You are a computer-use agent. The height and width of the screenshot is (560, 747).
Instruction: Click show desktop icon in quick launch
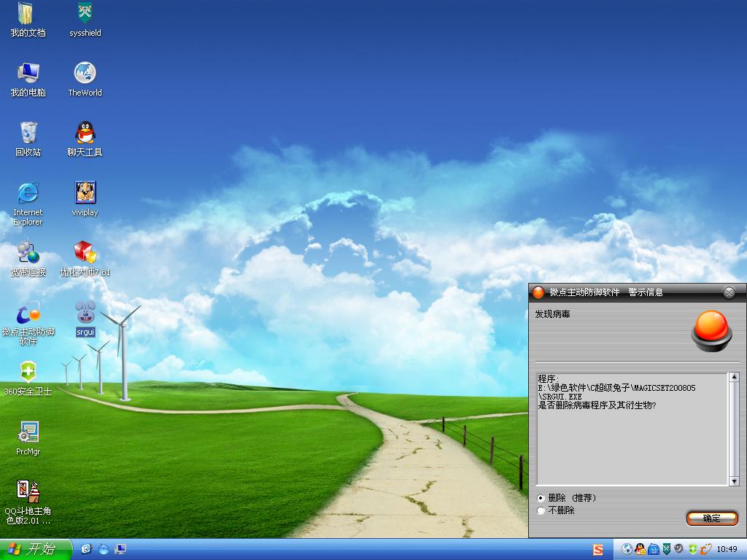point(120,549)
